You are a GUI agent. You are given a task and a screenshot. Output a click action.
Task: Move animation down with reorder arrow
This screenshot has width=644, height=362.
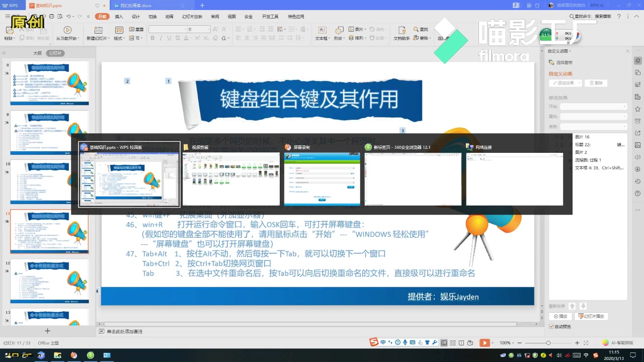point(583,306)
